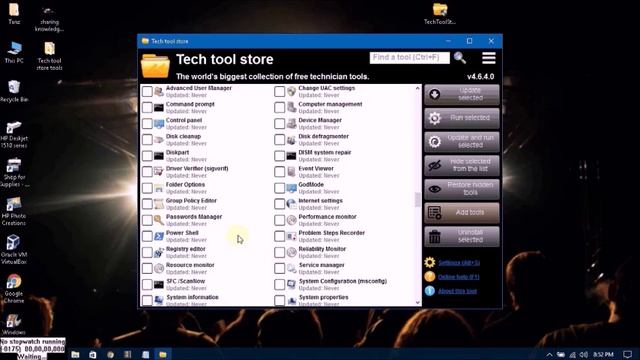Check the SFC /Scannow checkbox
Screen dimensions: 640x360
tap(147, 284)
